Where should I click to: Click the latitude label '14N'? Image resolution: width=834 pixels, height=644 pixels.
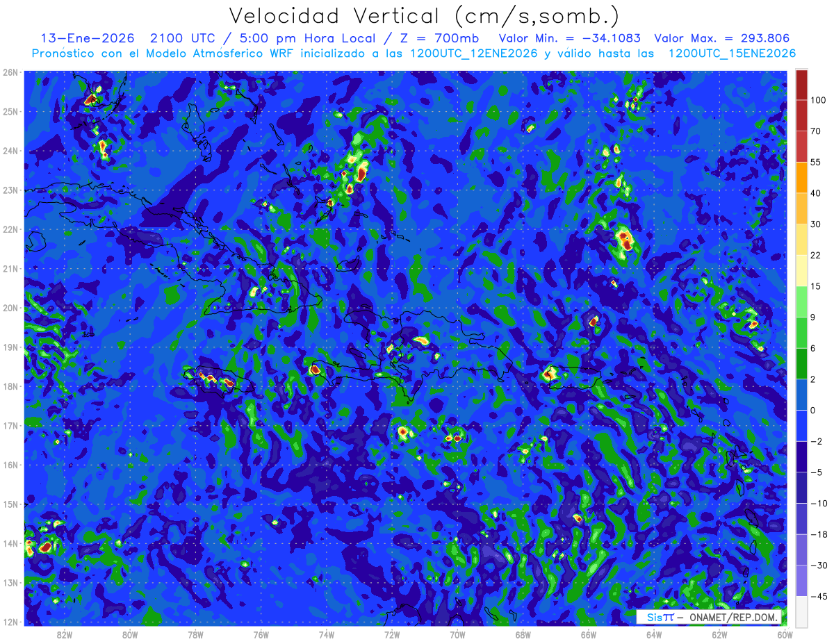[10, 543]
